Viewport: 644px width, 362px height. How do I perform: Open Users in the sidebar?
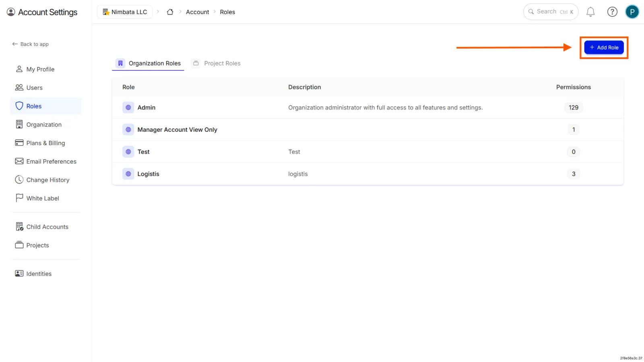point(45,88)
